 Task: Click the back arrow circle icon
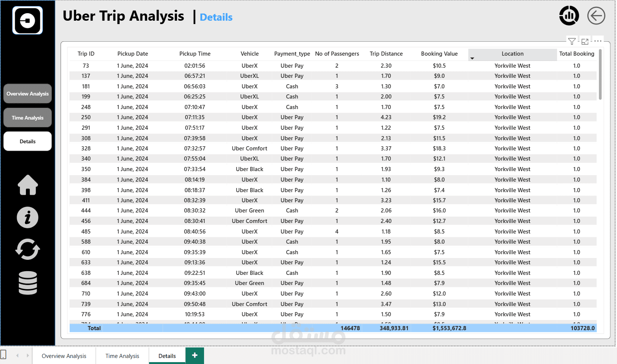tap(596, 16)
